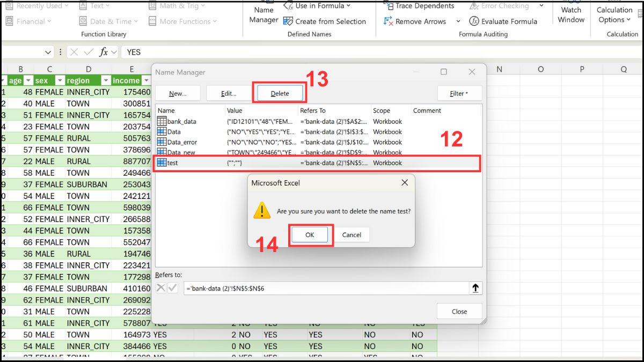Screen dimensions: 644x362
Task: Open the Watch Window
Action: [570, 14]
